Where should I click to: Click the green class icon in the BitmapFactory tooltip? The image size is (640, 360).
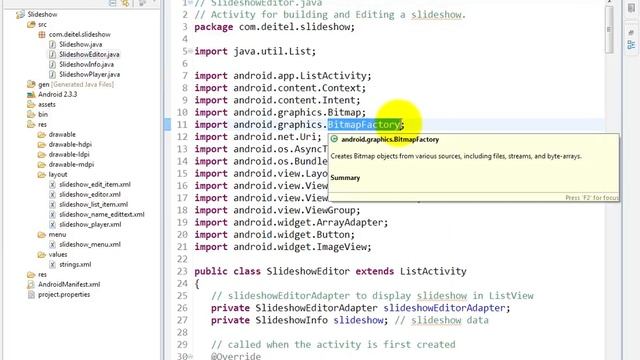[334, 139]
